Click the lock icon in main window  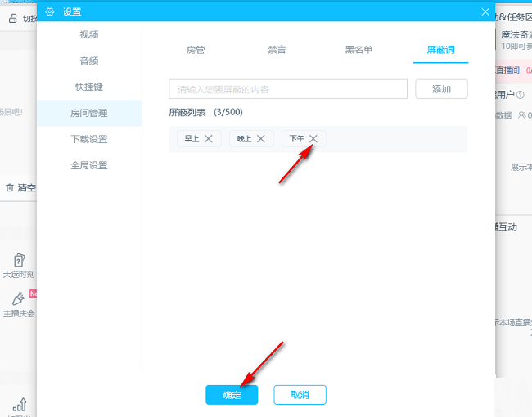coord(13,18)
